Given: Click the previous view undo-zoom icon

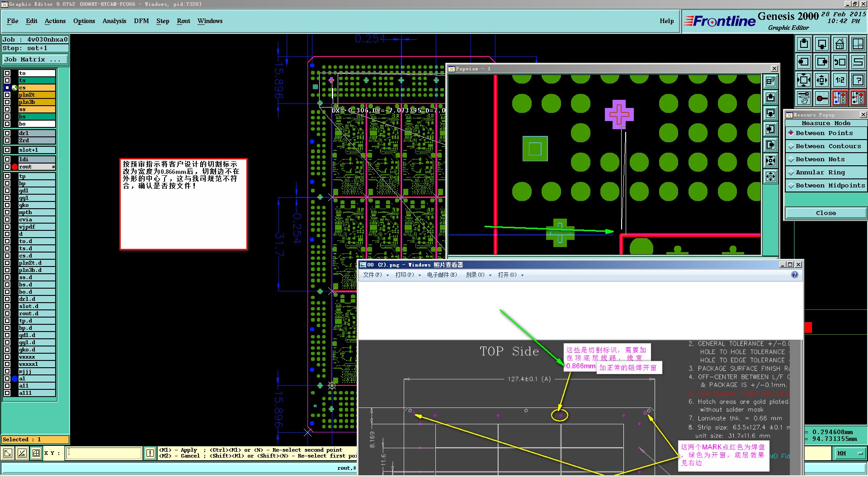Looking at the screenshot, I should coord(840,62).
